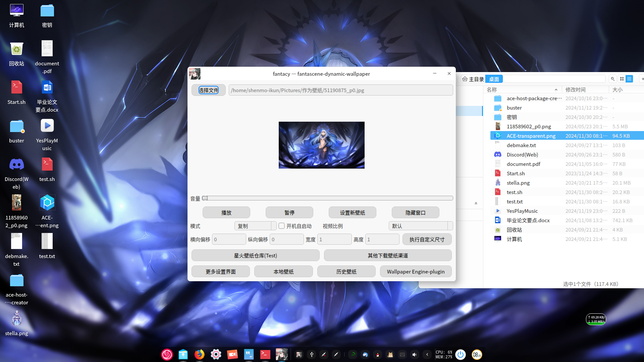Click the 横向偏移 input field

point(229,239)
